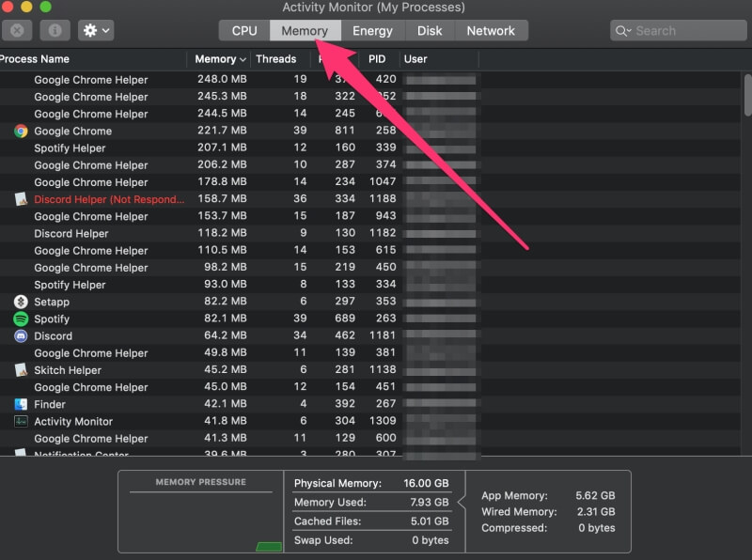Select the Google Chrome process name
The height and width of the screenshot is (560, 752).
pyautogui.click(x=73, y=131)
